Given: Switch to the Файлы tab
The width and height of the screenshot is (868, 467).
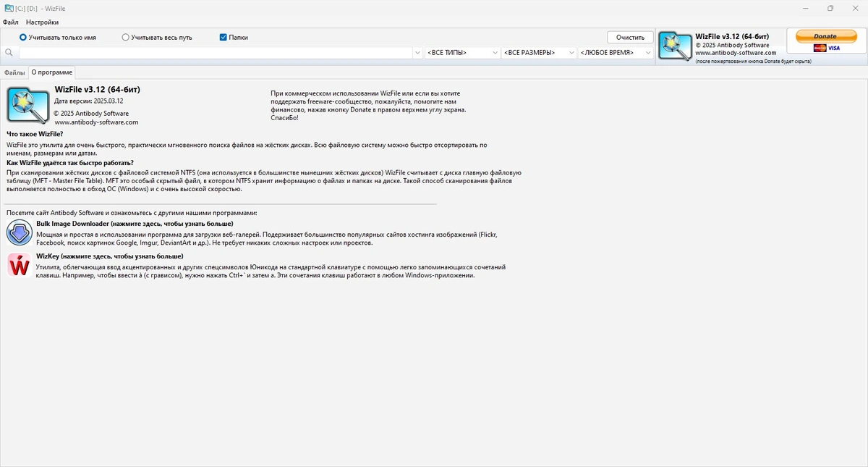Looking at the screenshot, I should coord(14,72).
